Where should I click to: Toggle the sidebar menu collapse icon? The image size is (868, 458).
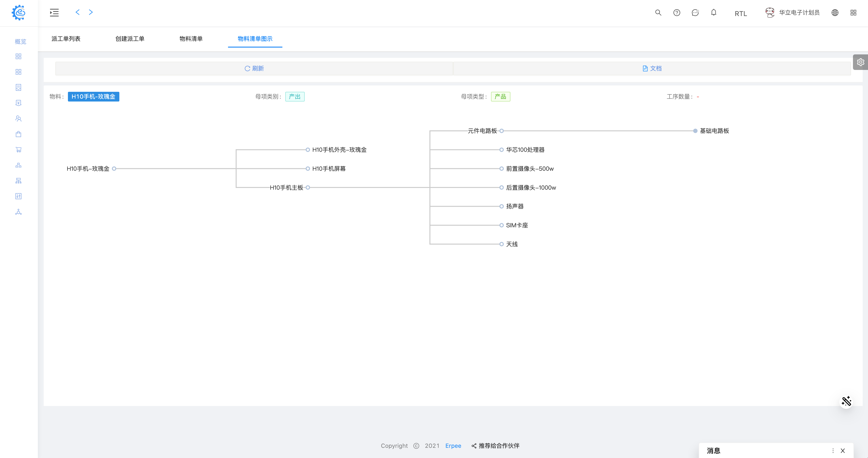pyautogui.click(x=54, y=13)
